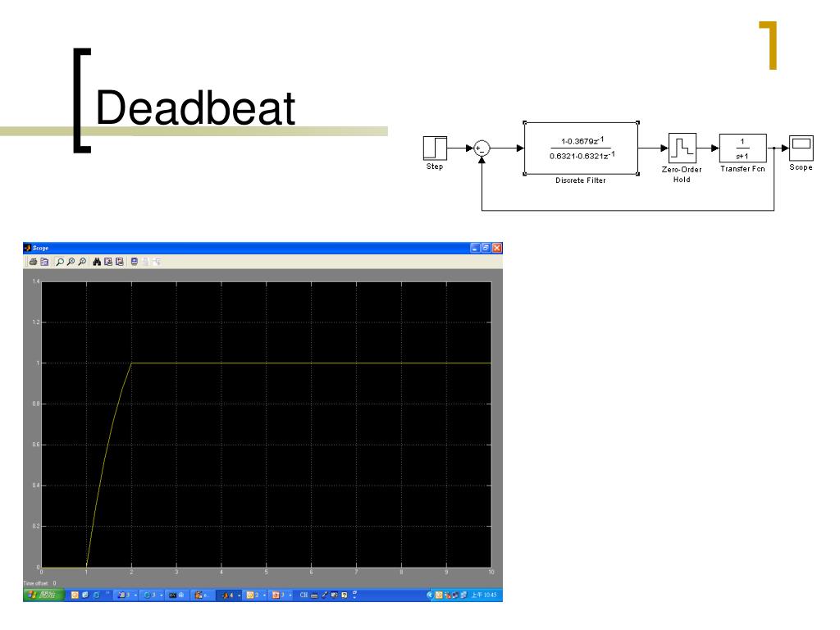840x630 pixels.
Task: Select Zoom X-axis tool in Scope toolbar
Action: 71,262
